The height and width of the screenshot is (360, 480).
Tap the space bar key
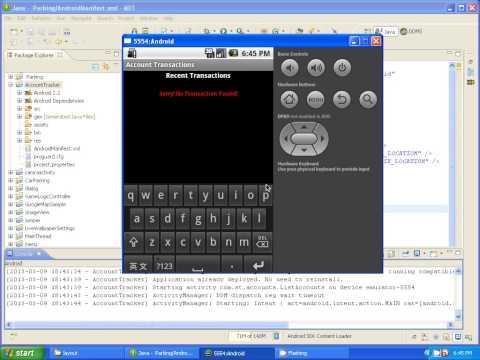click(197, 265)
